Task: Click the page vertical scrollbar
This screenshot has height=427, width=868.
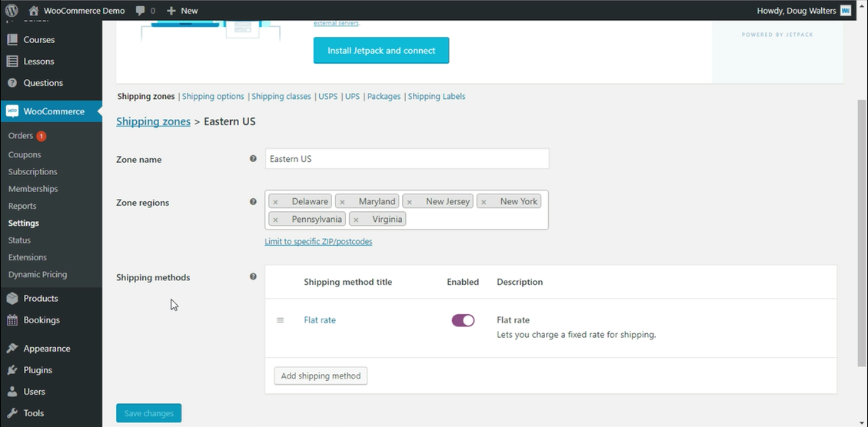Action: pos(863,232)
